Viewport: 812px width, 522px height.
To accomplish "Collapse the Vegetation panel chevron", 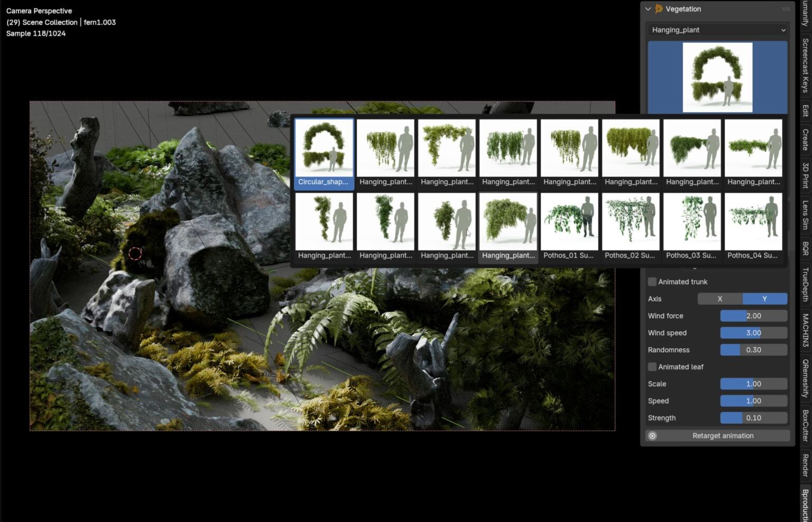I will (x=647, y=9).
